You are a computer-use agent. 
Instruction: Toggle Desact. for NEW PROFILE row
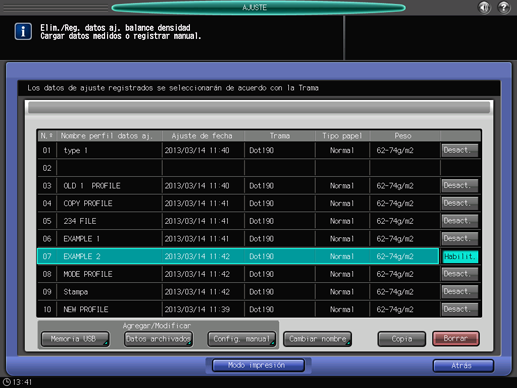pyautogui.click(x=460, y=309)
